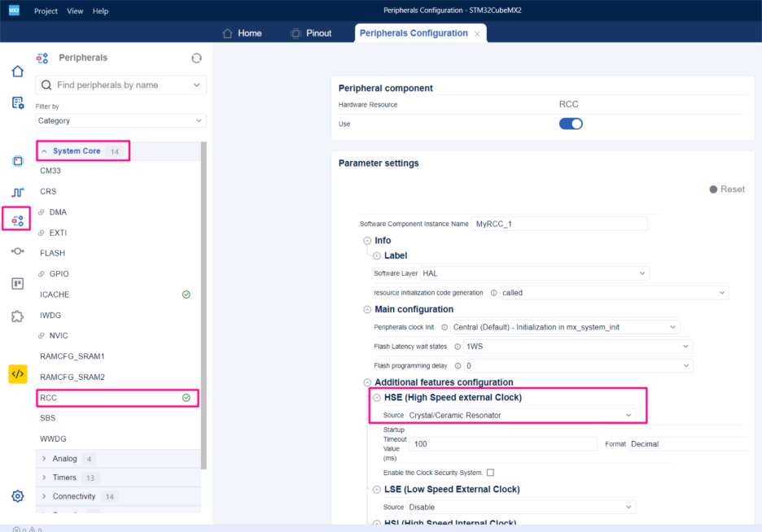This screenshot has width=762, height=532.
Task: Open the Flash Latency 1WS dropdown
Action: pyautogui.click(x=578, y=347)
